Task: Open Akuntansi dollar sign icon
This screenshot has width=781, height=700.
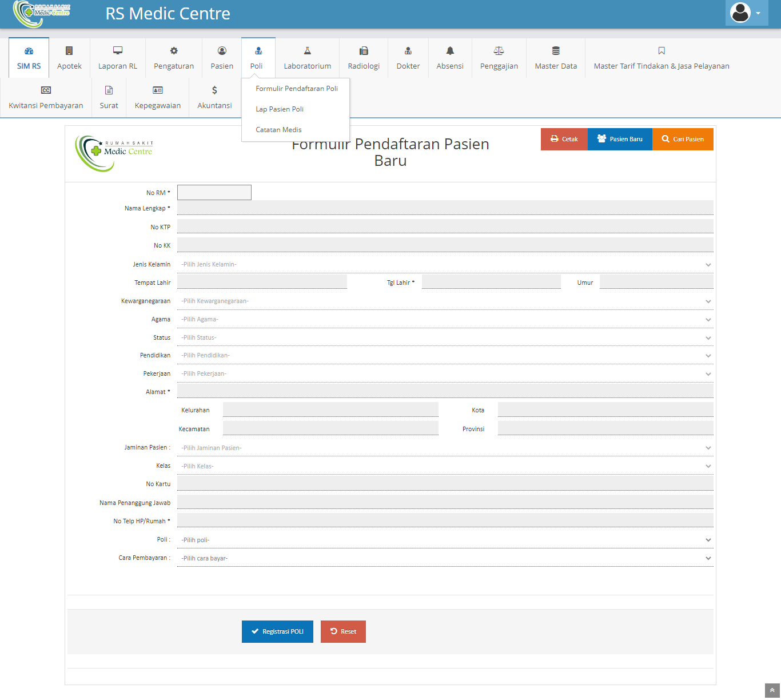Action: (x=214, y=90)
